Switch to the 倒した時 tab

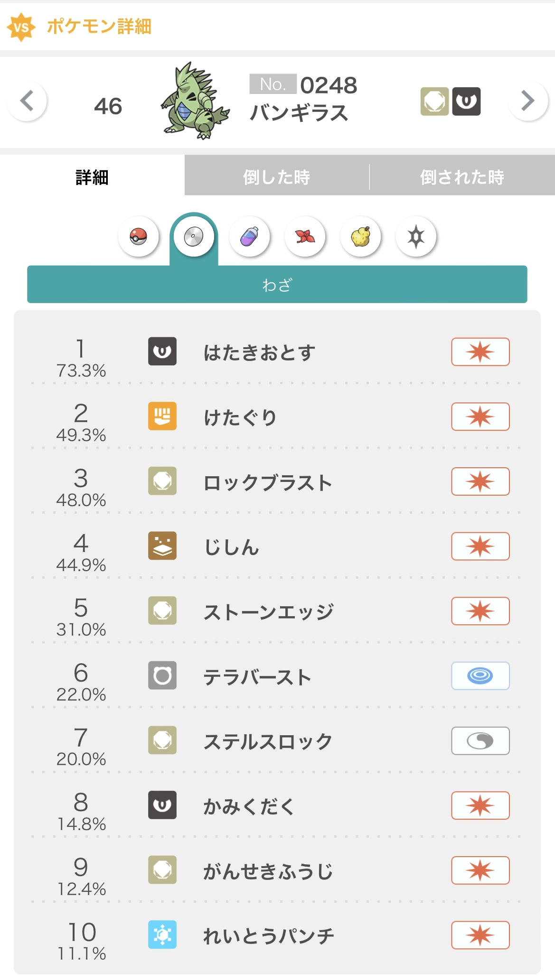coord(276,177)
